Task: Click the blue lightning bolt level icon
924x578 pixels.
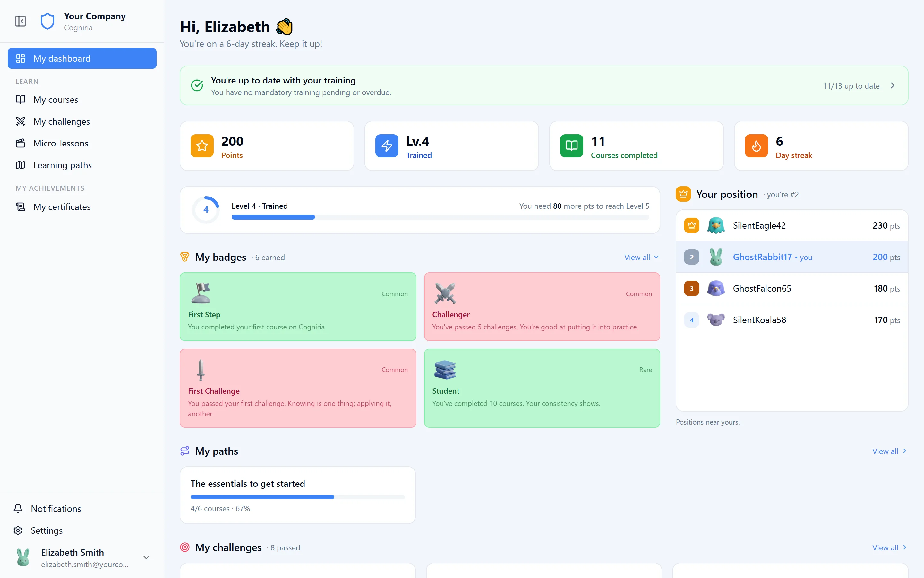Action: point(387,146)
